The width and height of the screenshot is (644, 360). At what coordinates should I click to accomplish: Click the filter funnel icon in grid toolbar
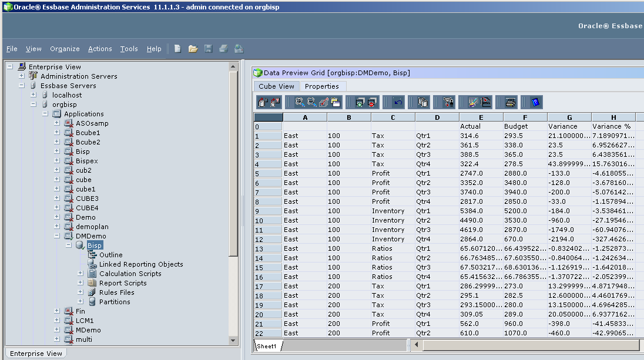point(448,102)
